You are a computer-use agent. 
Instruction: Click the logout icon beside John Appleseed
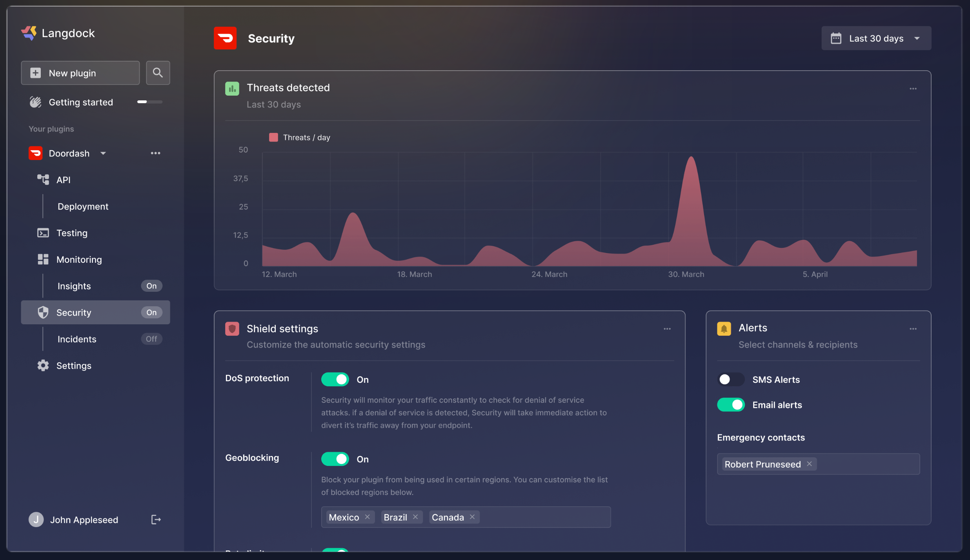[x=156, y=520]
